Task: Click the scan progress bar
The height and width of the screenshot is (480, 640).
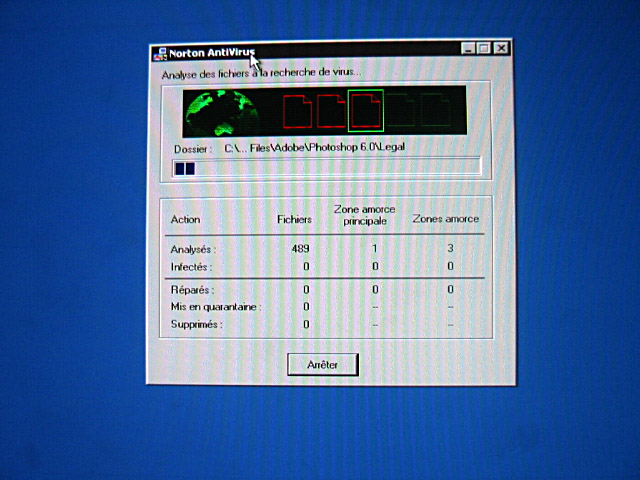Action: (327, 167)
